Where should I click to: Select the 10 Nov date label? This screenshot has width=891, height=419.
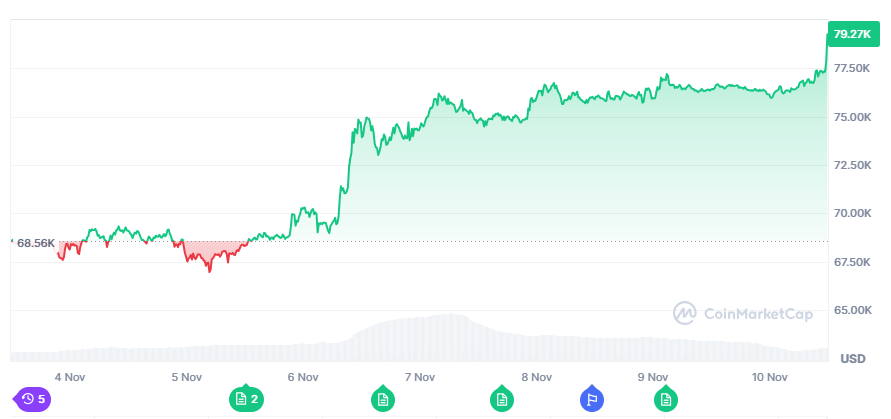[x=769, y=377]
